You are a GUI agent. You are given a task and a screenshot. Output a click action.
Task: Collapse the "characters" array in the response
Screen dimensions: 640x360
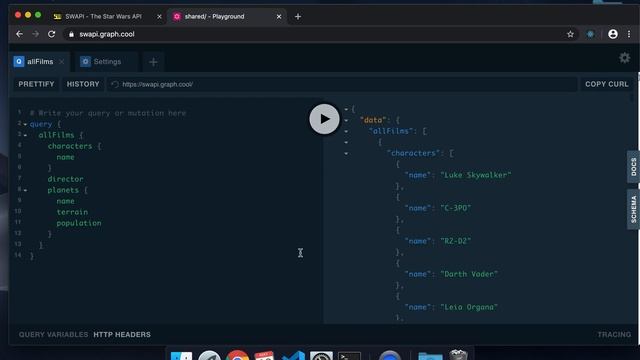[x=346, y=153]
